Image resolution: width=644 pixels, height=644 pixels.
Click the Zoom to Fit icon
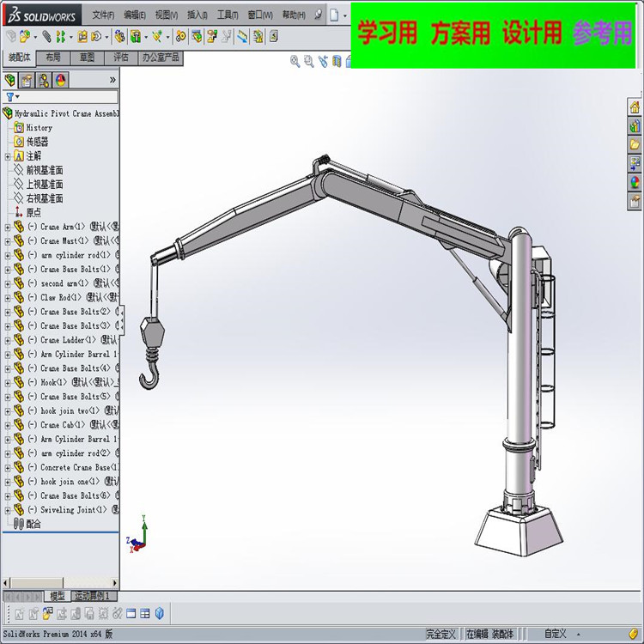(x=295, y=61)
